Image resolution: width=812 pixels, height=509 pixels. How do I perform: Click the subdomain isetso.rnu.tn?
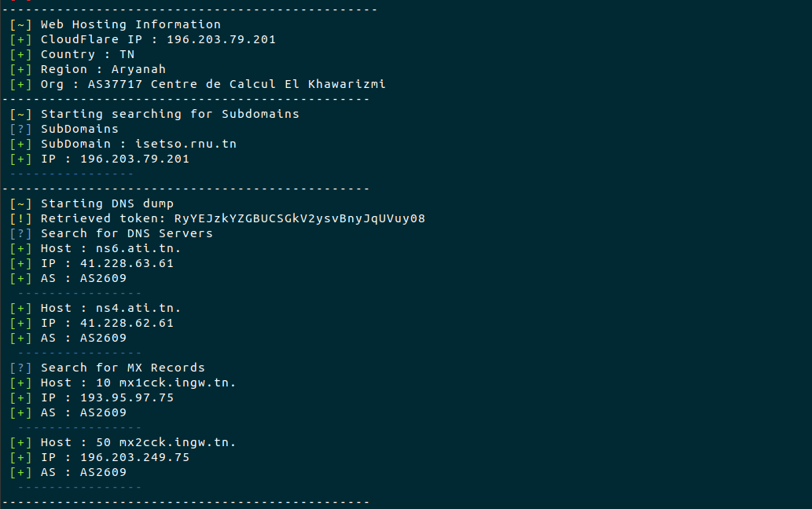tap(186, 144)
